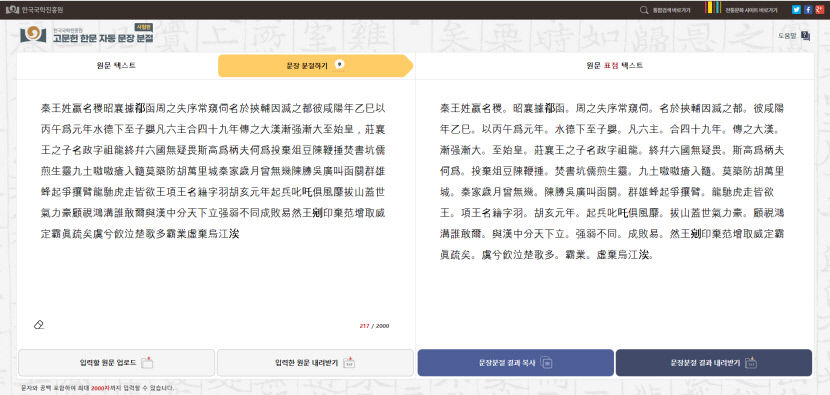Open the 도움말 help icon
Image resolution: width=830 pixels, height=395 pixels.
(794, 35)
